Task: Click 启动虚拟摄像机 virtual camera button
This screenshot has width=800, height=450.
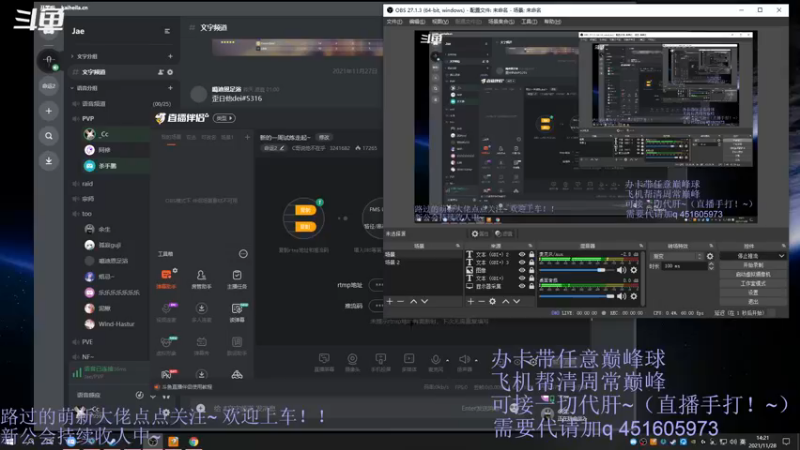Action: pos(753,274)
